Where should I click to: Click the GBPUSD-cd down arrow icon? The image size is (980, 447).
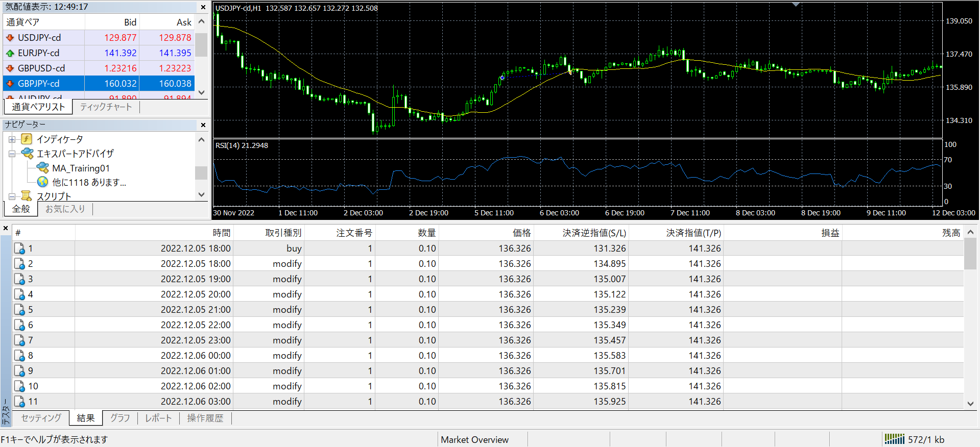[10, 68]
